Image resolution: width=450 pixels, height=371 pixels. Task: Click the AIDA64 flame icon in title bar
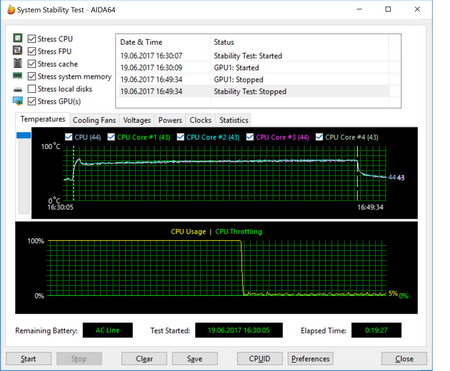(x=11, y=10)
